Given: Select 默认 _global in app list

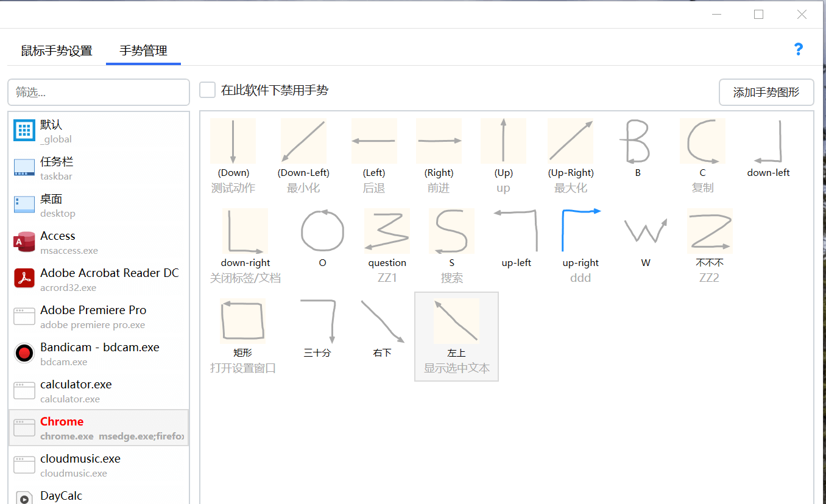Looking at the screenshot, I should pyautogui.click(x=99, y=131).
